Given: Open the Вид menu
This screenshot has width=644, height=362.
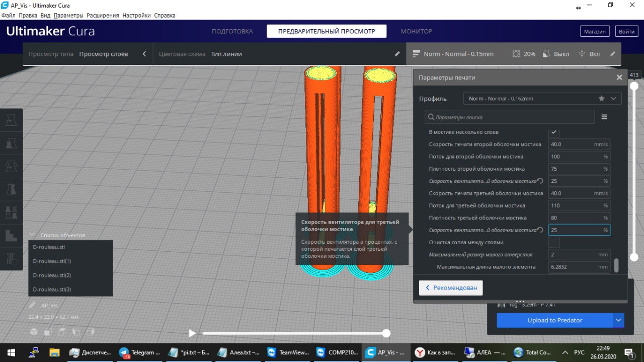Looking at the screenshot, I should pyautogui.click(x=45, y=15).
